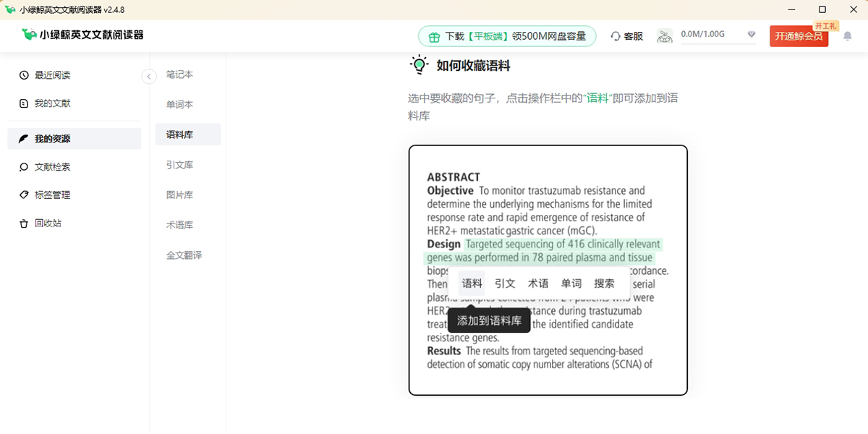Viewport: 868px width, 434px height.
Task: Select the 我的资源 feather icon
Action: pyautogui.click(x=23, y=138)
